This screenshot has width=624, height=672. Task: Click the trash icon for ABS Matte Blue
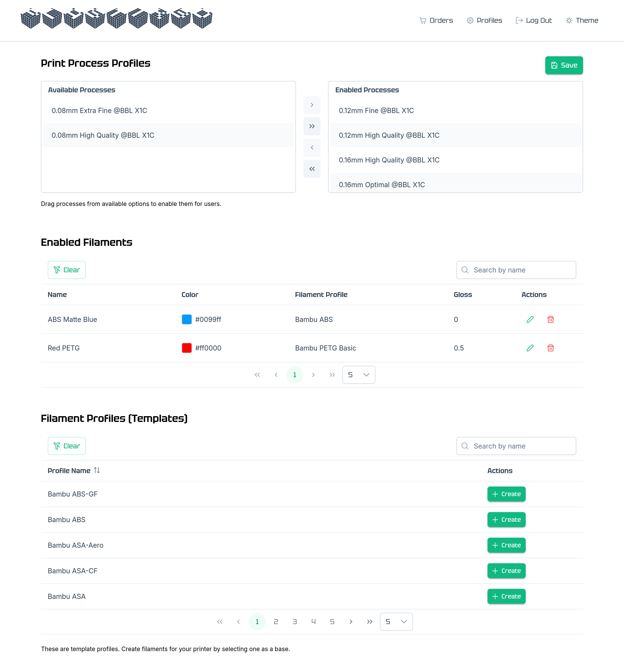click(x=550, y=319)
